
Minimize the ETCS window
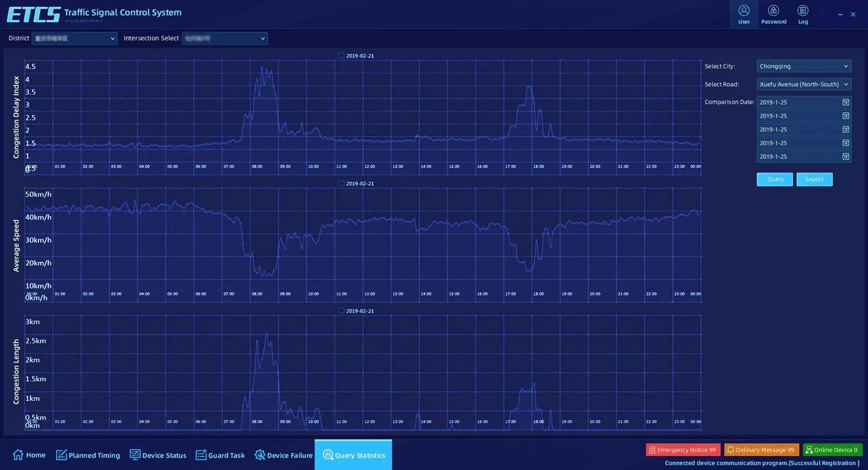pos(840,15)
